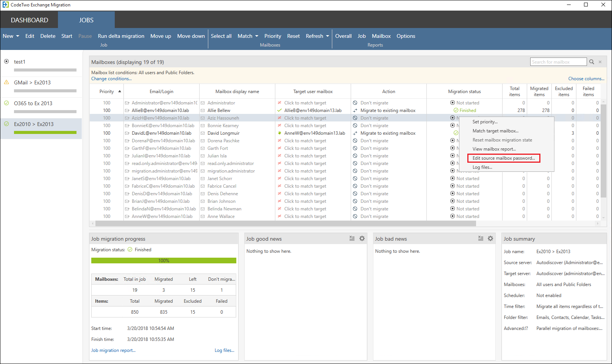Open Choose columns... link
The image size is (612, 364).
point(586,79)
